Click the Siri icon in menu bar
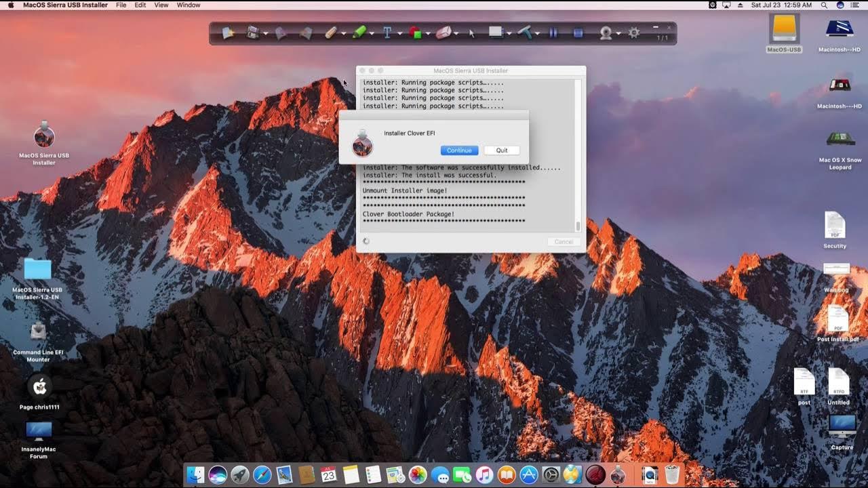The image size is (868, 488). click(x=840, y=5)
